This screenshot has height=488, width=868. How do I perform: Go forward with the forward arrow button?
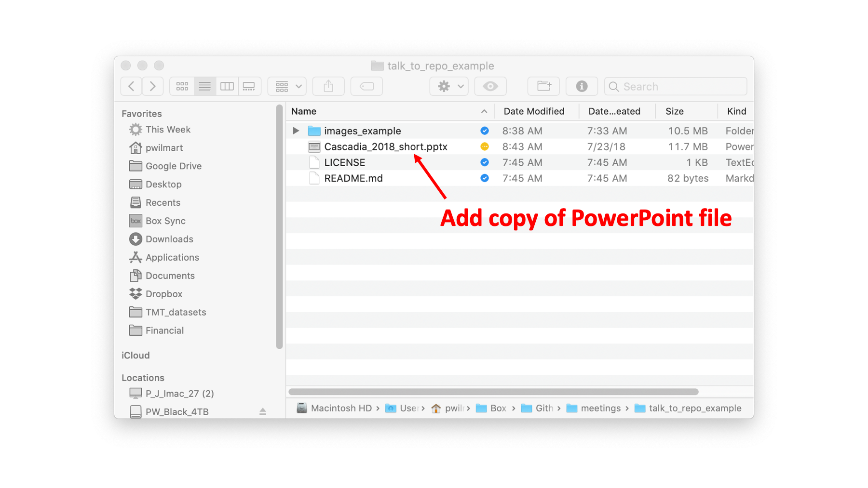[153, 86]
